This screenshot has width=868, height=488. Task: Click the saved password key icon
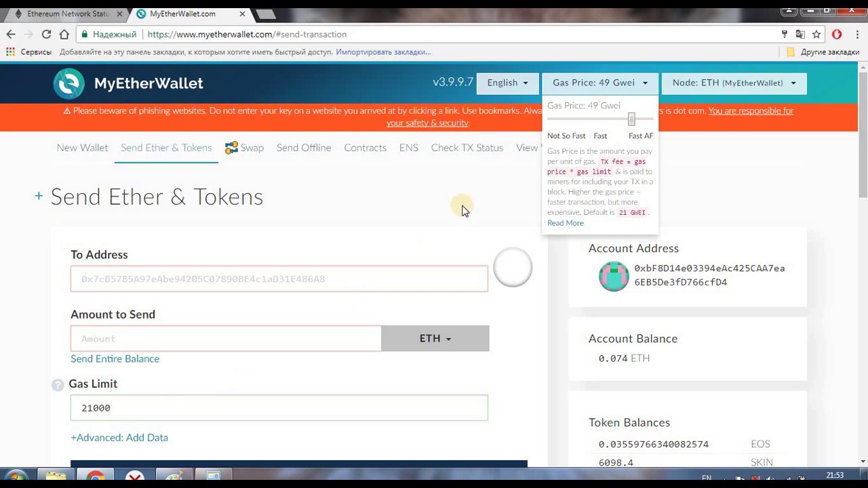pyautogui.click(x=785, y=34)
